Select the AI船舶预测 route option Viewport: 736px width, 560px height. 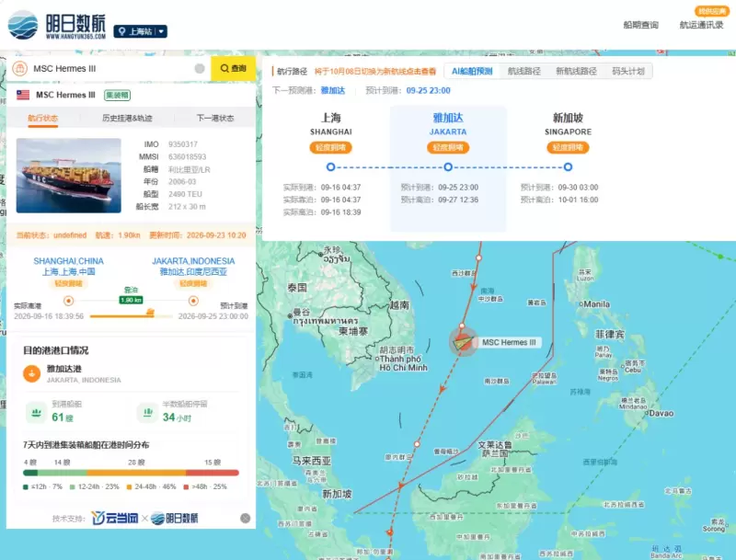coord(472,72)
